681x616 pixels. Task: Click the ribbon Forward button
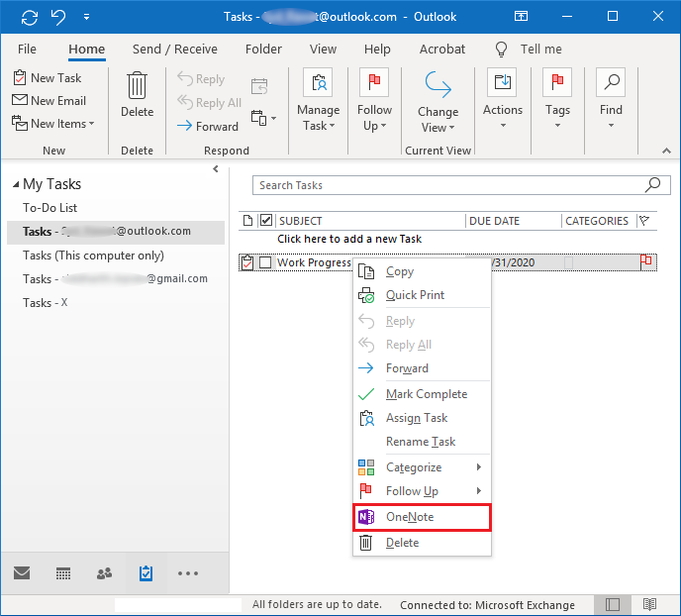[x=208, y=127]
